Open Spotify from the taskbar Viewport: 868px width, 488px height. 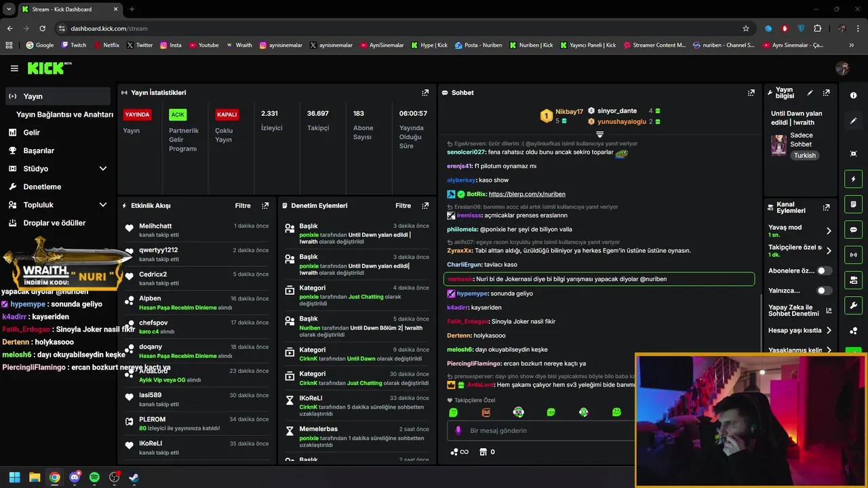(x=94, y=477)
